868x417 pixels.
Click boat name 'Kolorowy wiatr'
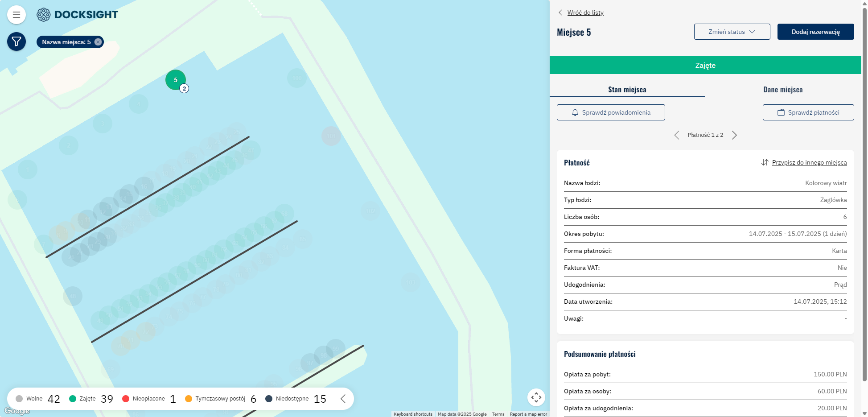click(826, 183)
